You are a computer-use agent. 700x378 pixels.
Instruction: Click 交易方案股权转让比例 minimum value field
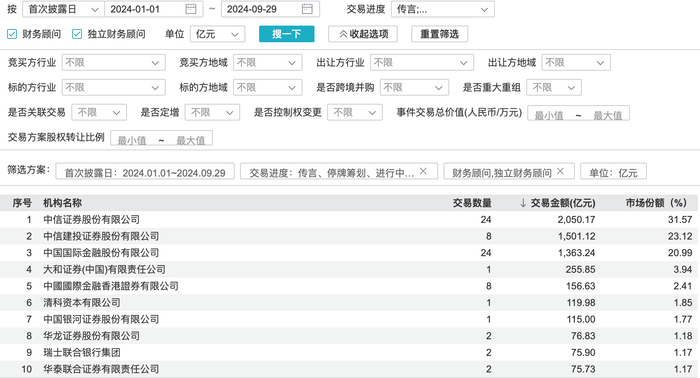click(132, 140)
